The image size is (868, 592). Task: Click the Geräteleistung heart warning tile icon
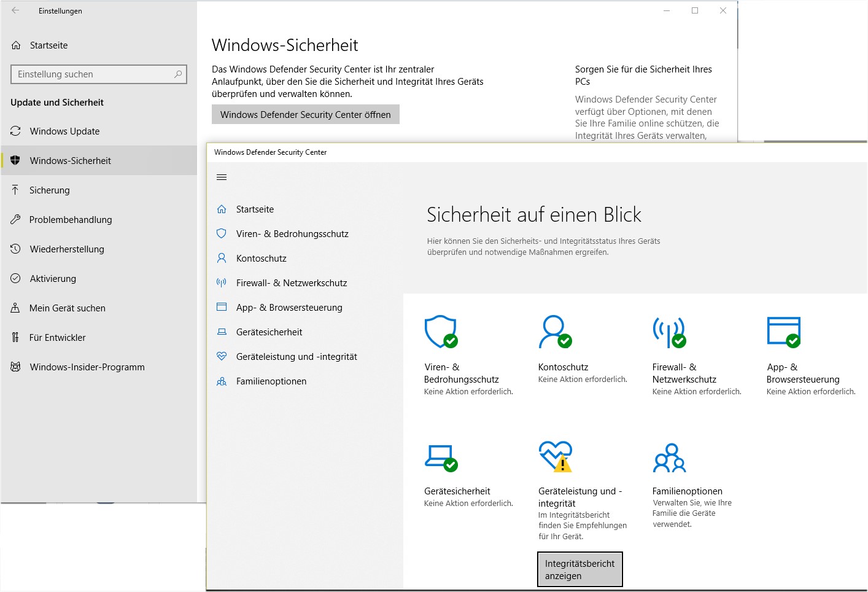coord(556,457)
